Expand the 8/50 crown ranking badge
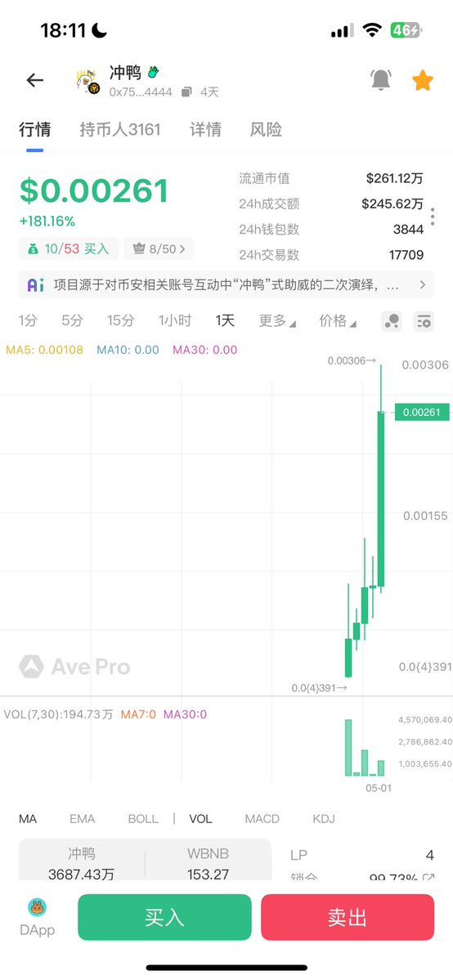 click(159, 248)
